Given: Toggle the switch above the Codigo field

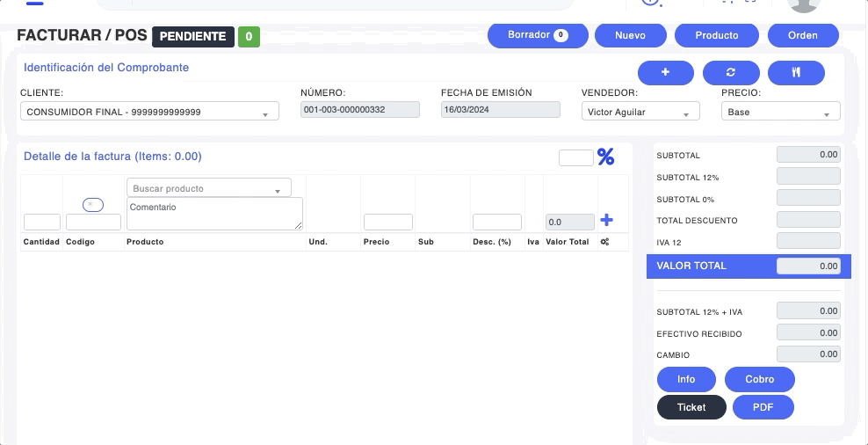Looking at the screenshot, I should (93, 204).
